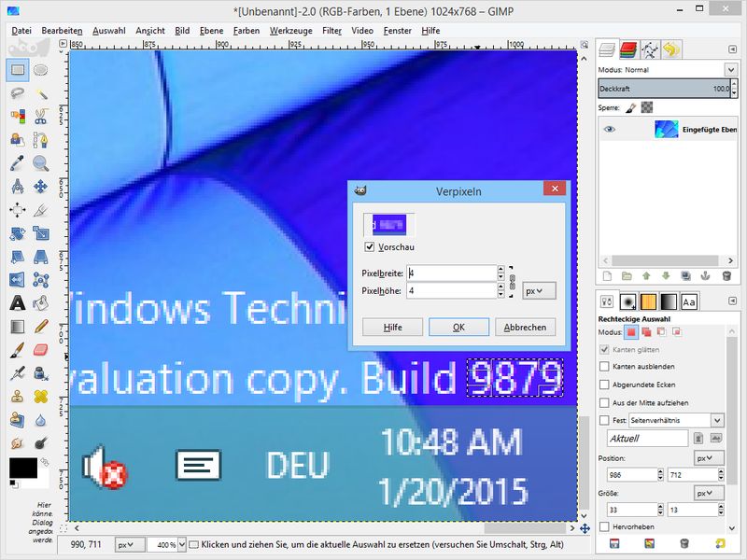The image size is (747, 560).
Task: Toggle the chain link for pixel dimensions
Action: 512,282
